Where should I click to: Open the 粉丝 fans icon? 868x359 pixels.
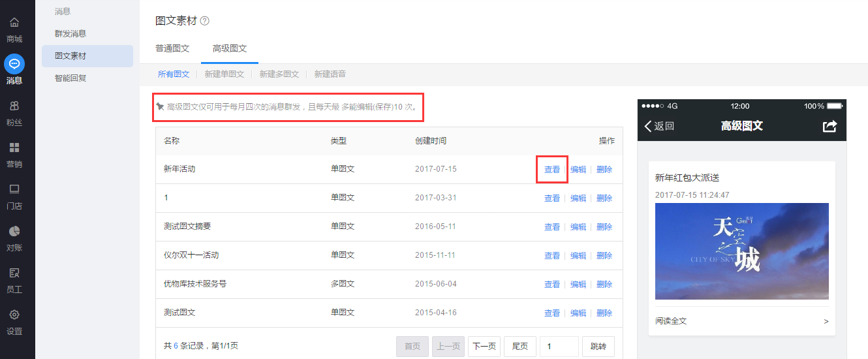point(14,106)
